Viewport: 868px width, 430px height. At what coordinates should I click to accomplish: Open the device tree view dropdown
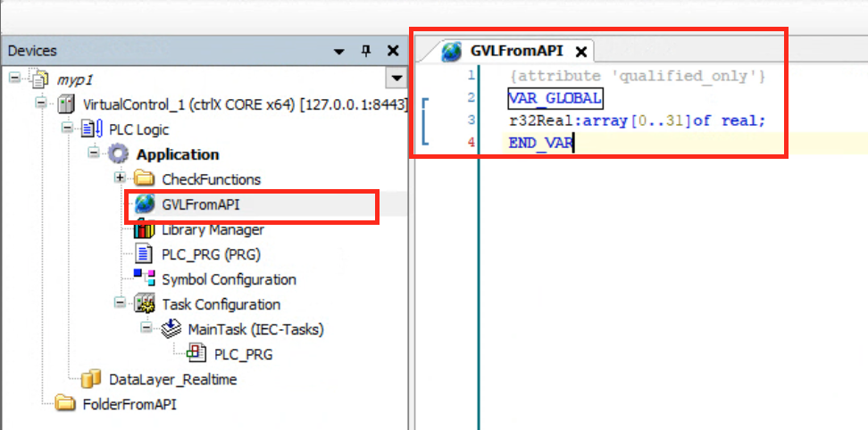point(396,79)
